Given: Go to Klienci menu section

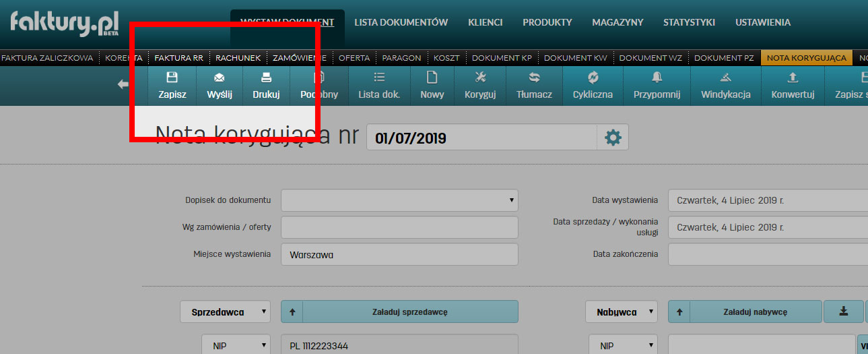Looking at the screenshot, I should [x=485, y=22].
